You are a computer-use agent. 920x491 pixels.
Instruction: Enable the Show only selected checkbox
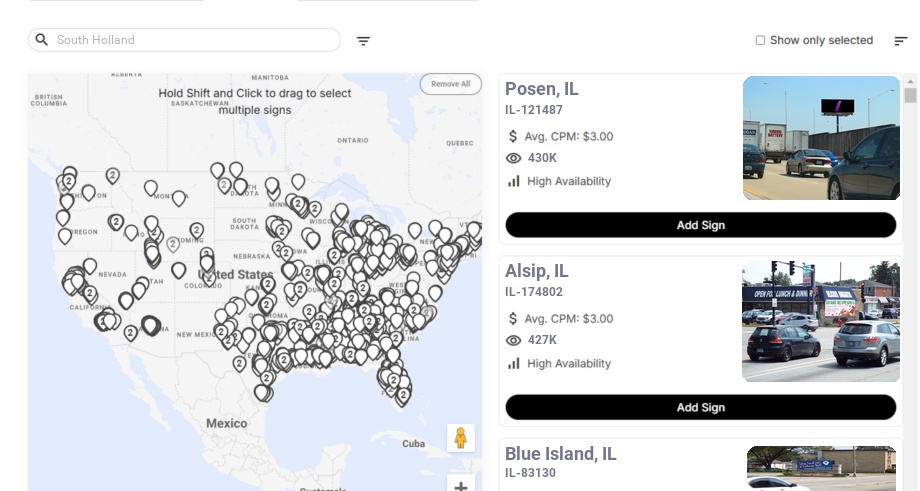[x=760, y=41]
